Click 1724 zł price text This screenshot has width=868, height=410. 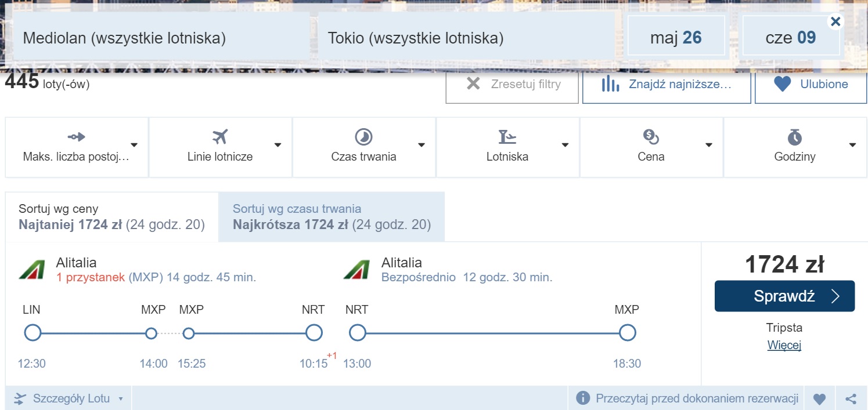tap(784, 264)
